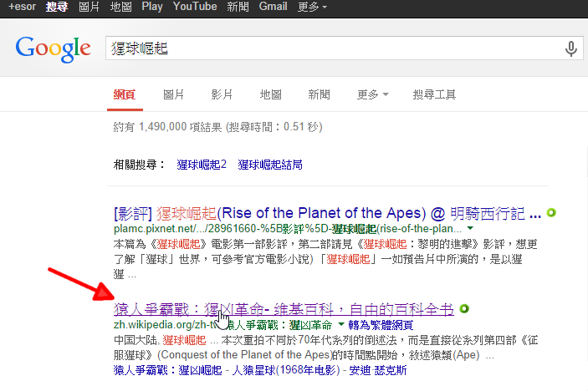The height and width of the screenshot is (391, 588).
Task: Open the 更多 dropdown in the black top bar
Action: (312, 7)
